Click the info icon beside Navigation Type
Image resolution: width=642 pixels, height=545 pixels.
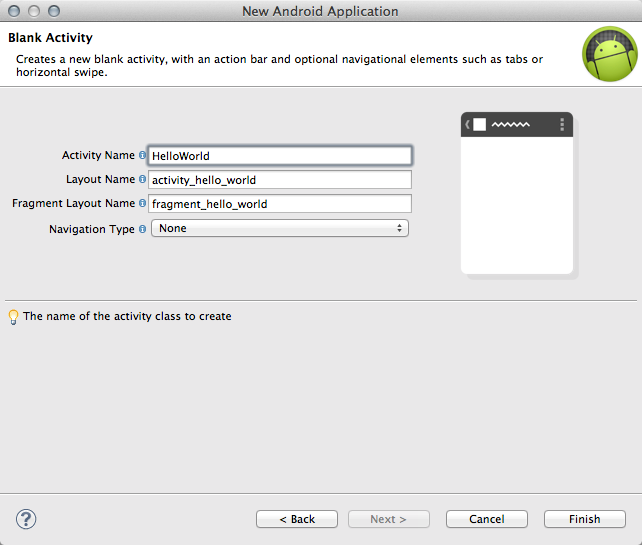pos(142,229)
